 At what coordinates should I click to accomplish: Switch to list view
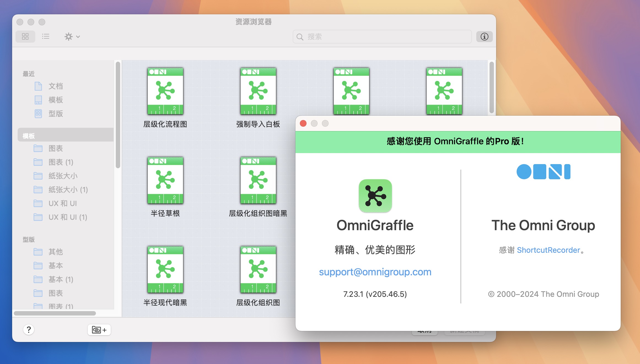46,37
